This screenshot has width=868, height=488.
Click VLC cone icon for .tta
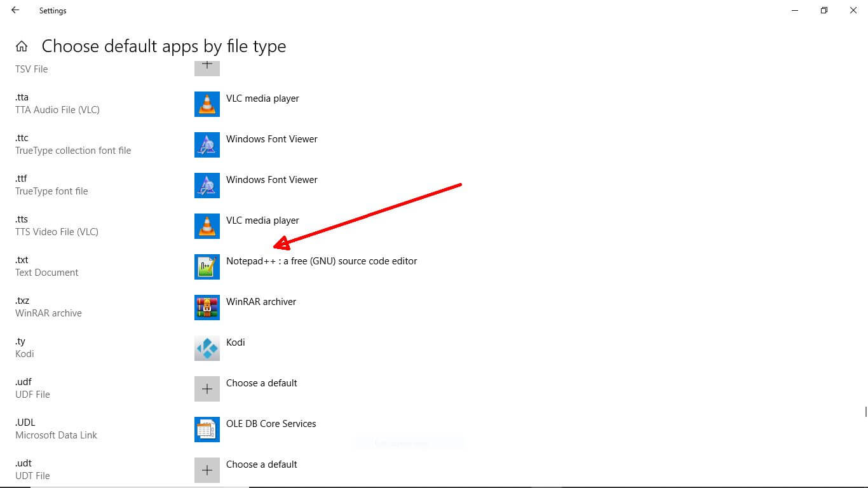(207, 104)
